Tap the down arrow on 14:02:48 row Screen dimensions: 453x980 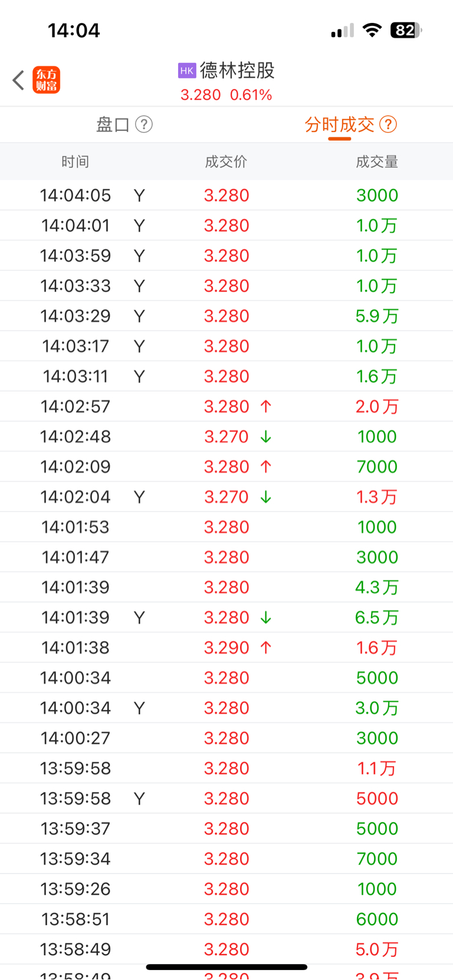pyautogui.click(x=266, y=437)
